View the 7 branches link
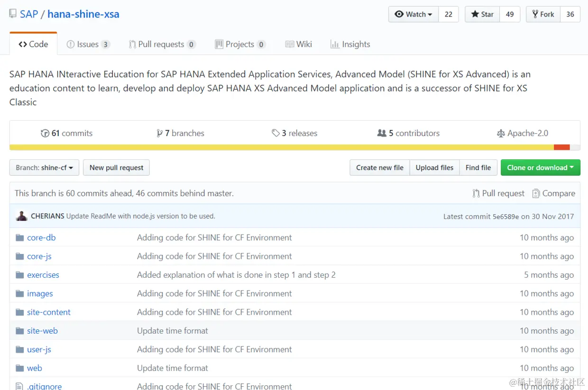This screenshot has height=390, width=588. pyautogui.click(x=181, y=133)
